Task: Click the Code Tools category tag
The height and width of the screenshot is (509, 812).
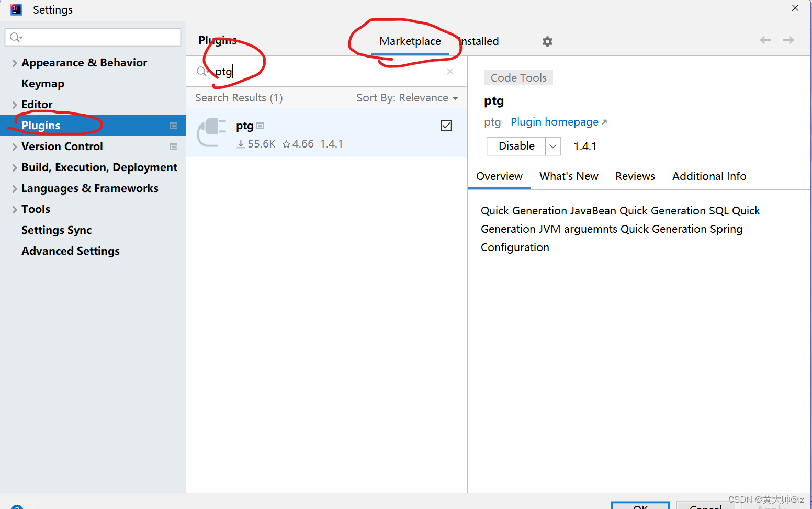Action: pyautogui.click(x=518, y=77)
